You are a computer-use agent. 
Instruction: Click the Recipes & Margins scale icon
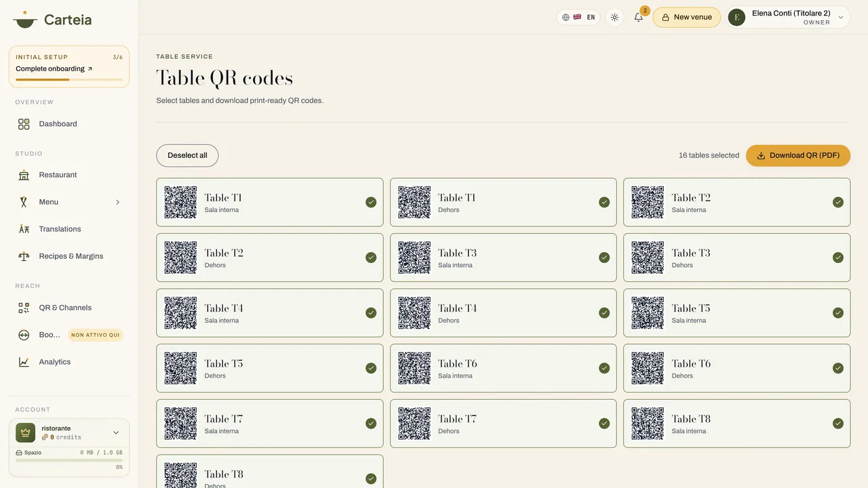(24, 256)
